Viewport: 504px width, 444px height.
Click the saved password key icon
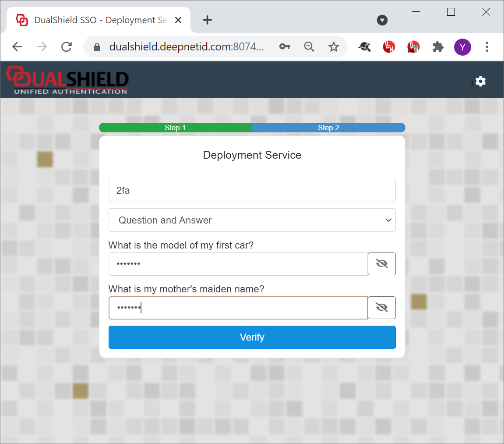[285, 47]
